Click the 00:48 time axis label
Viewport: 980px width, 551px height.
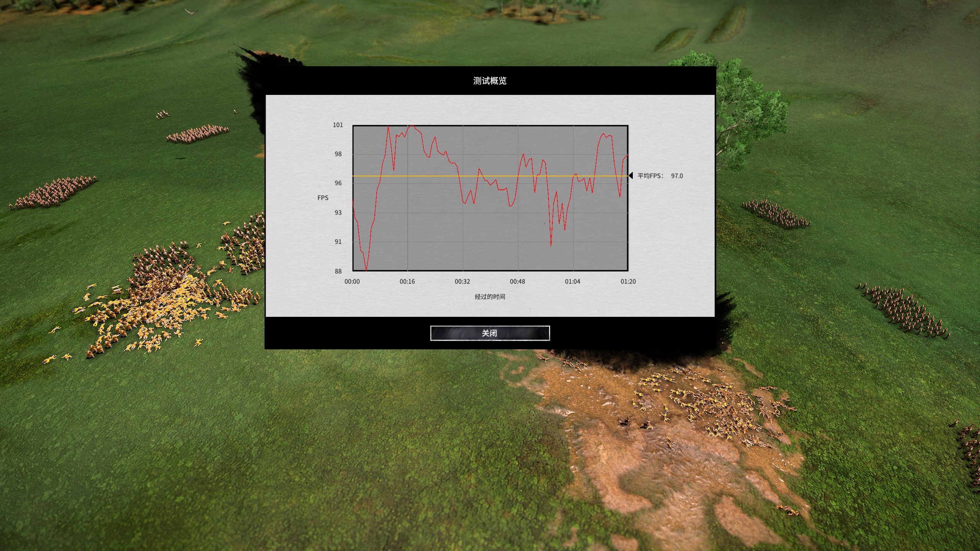pos(517,282)
